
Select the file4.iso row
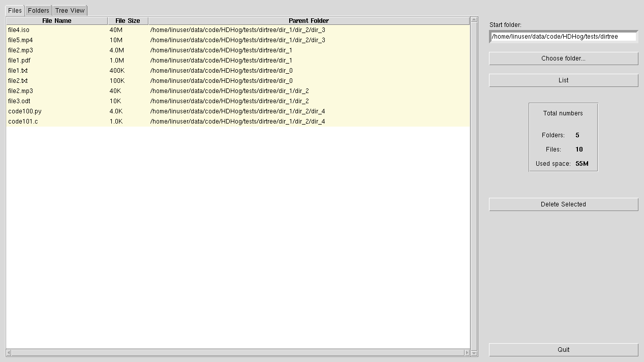click(x=61, y=29)
